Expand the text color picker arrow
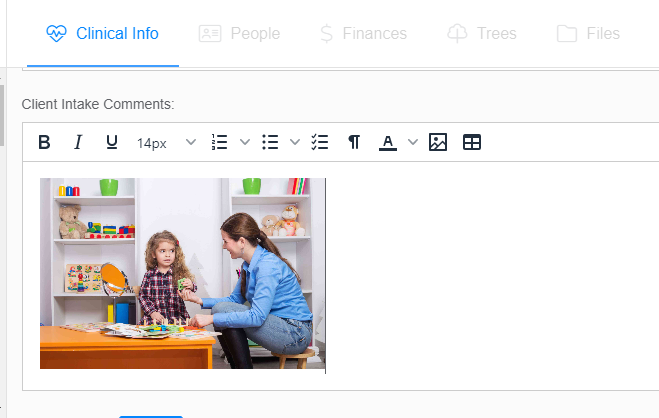The width and height of the screenshot is (659, 418). [x=413, y=142]
